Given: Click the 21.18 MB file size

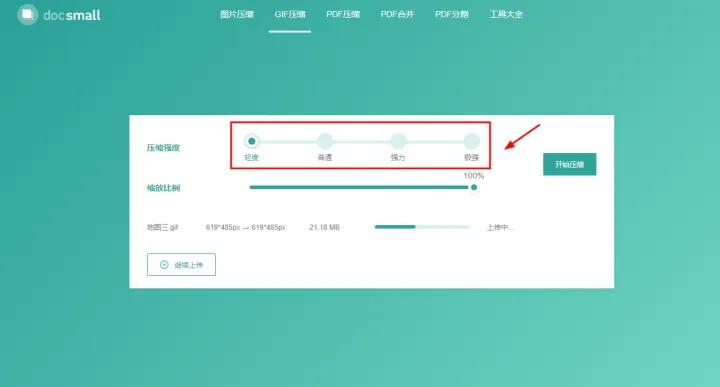Looking at the screenshot, I should pyautogui.click(x=324, y=227).
